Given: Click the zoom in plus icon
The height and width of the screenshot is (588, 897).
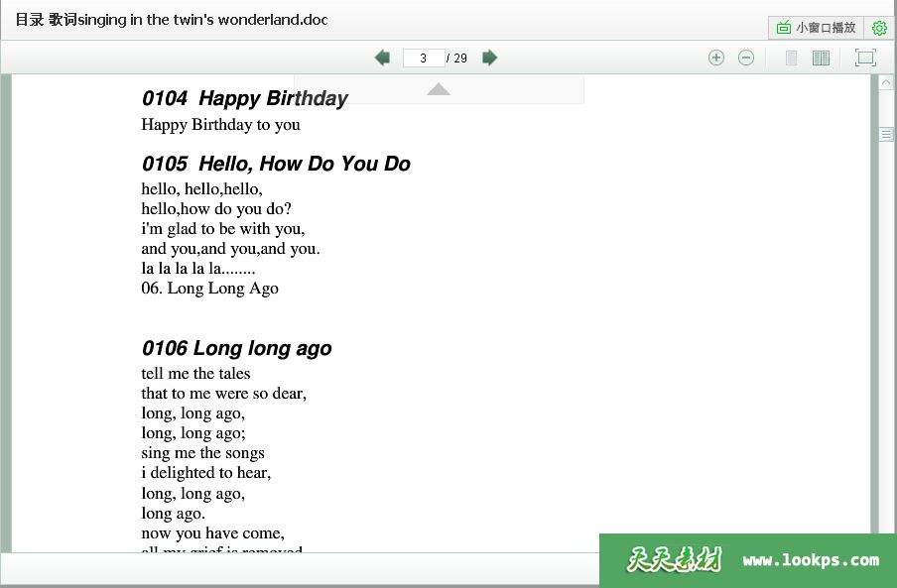Looking at the screenshot, I should point(716,58).
